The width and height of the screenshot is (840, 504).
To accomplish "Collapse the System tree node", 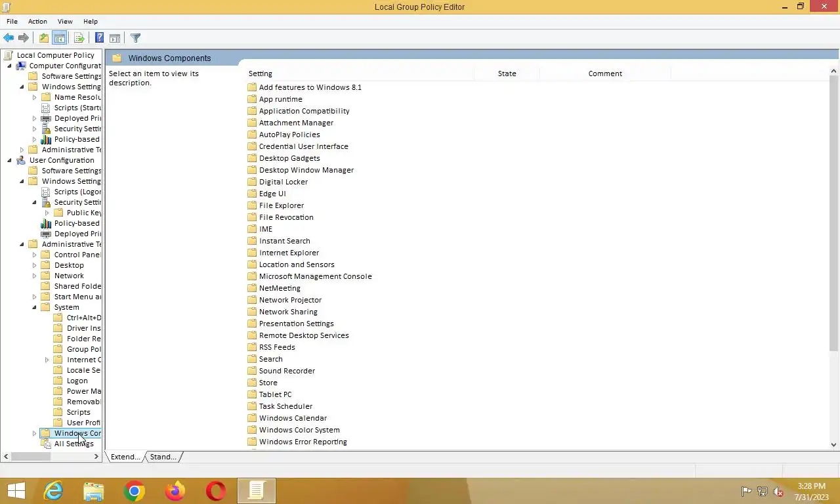I will (35, 307).
